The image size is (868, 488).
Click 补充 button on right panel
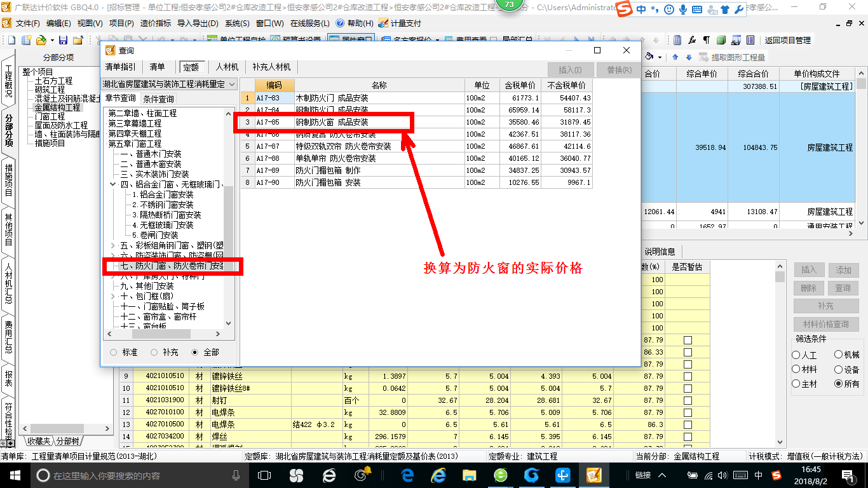tap(825, 306)
